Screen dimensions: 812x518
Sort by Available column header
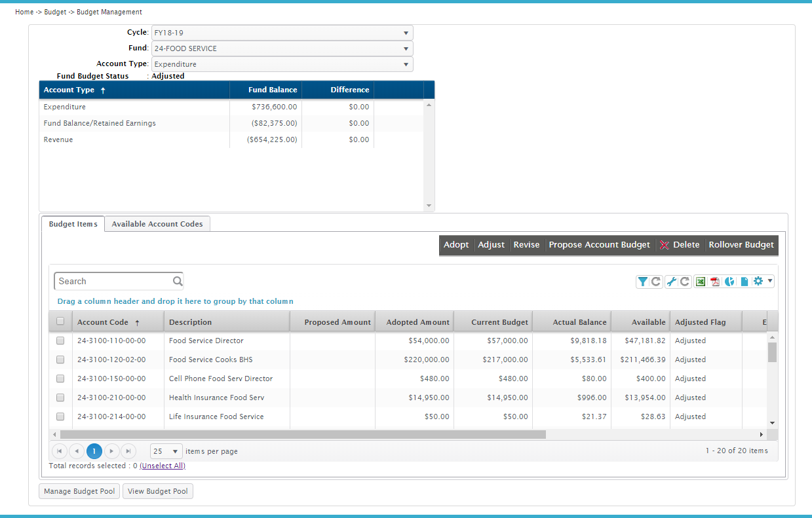(x=640, y=322)
